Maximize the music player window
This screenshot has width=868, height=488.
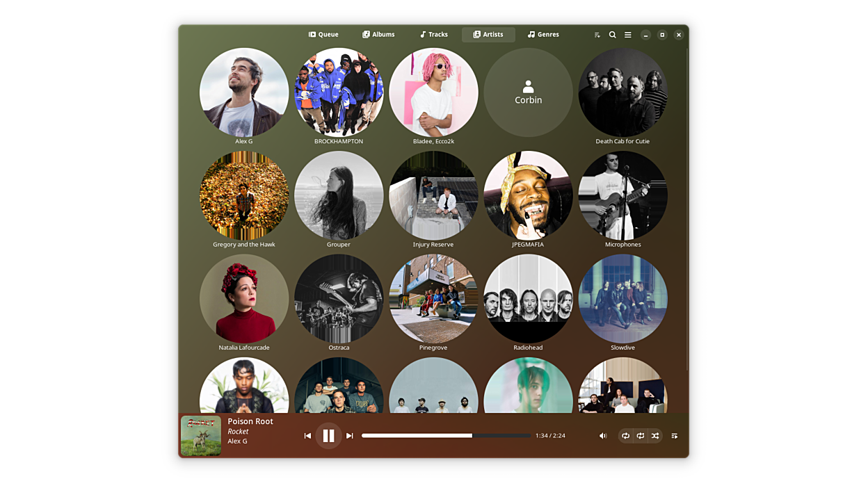tap(662, 35)
